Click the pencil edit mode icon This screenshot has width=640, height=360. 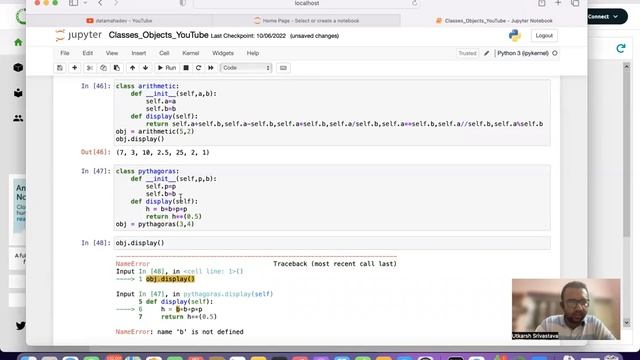[487, 53]
